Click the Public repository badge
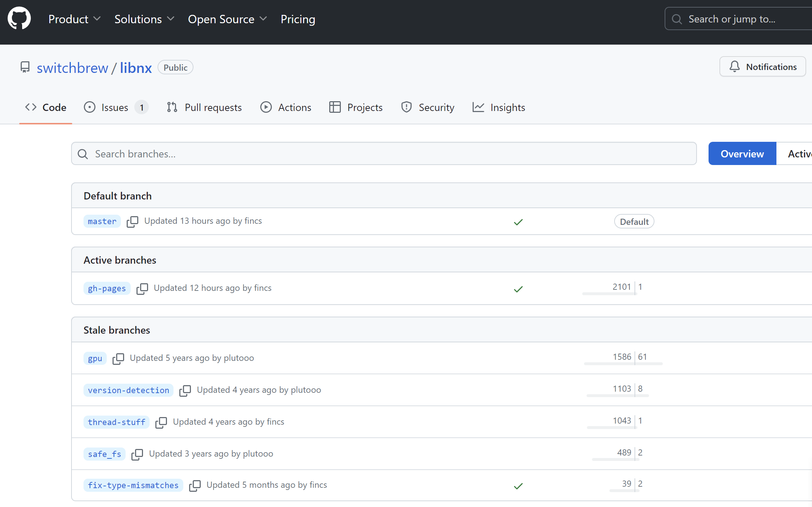 [175, 67]
